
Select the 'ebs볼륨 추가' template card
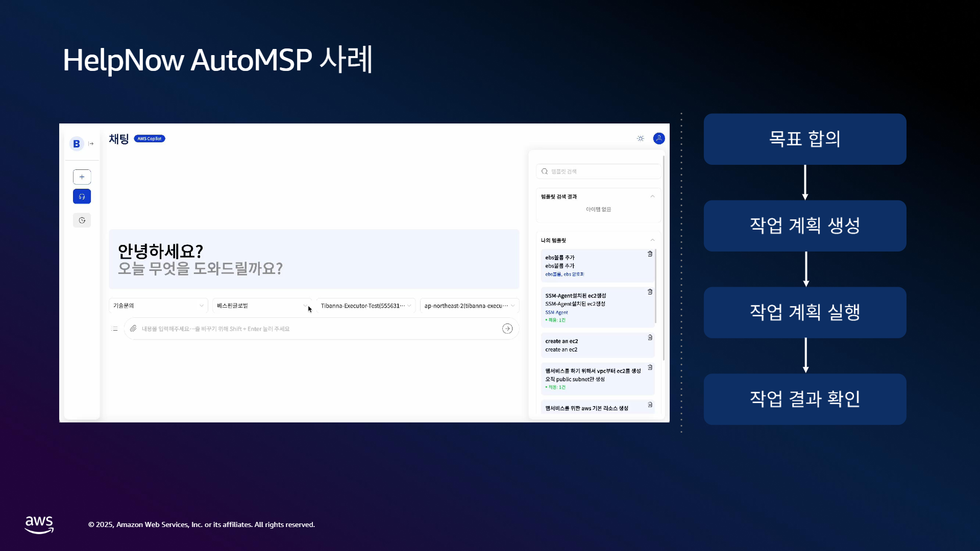tap(598, 266)
